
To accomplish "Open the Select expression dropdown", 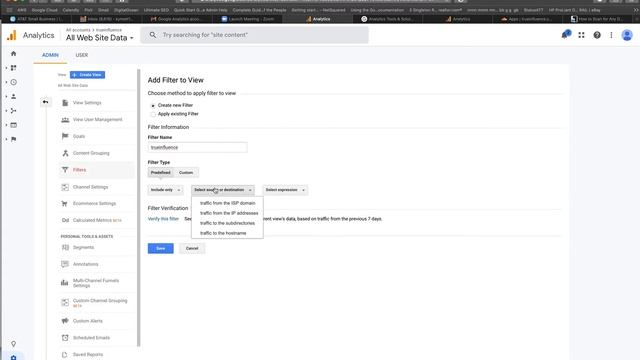I will coord(285,190).
